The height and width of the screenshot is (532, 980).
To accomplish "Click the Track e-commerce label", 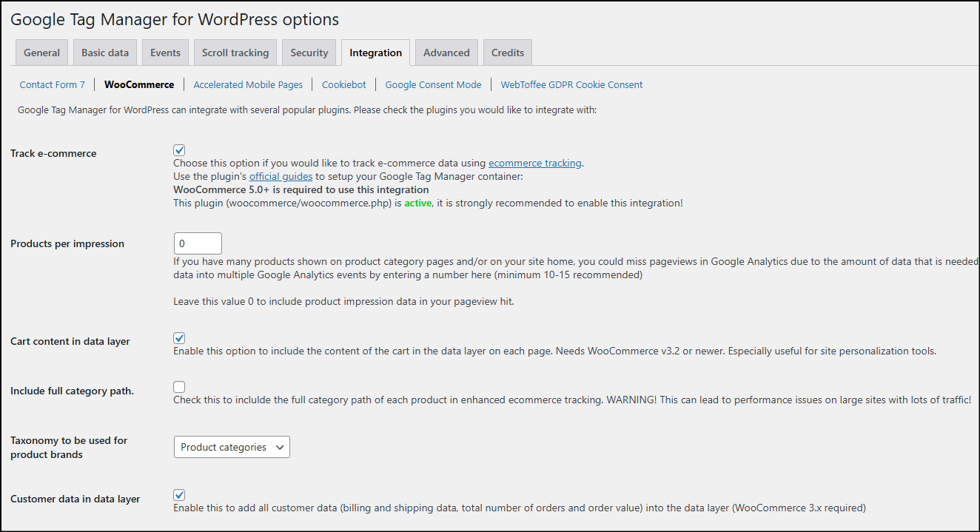I will [x=53, y=153].
